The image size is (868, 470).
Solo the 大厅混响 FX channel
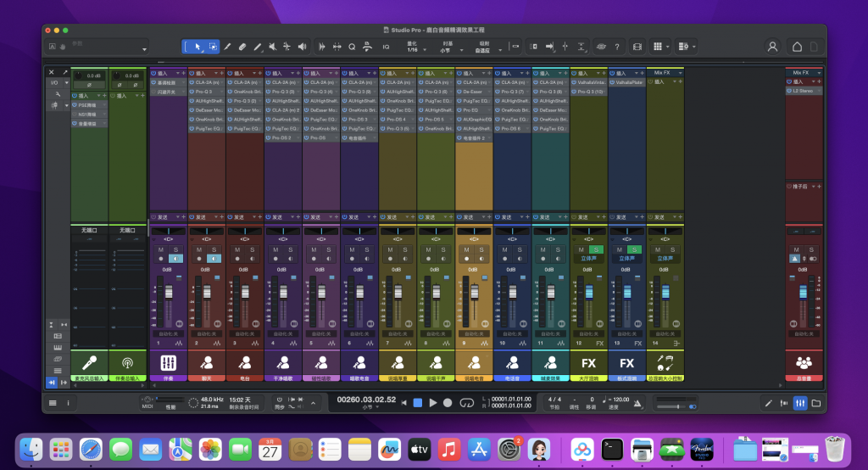click(x=597, y=249)
